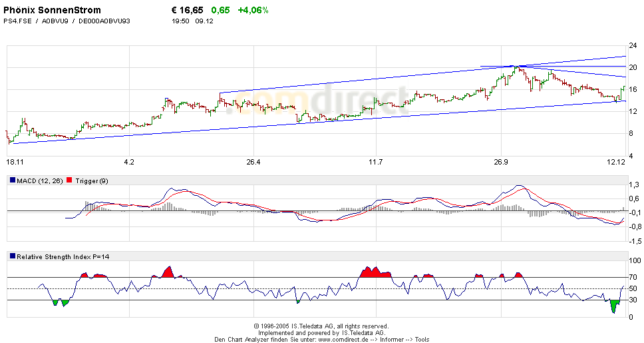Viewport: 644px width, 343px height.
Task: Click the 4.2 date label on x-axis
Action: (x=129, y=163)
